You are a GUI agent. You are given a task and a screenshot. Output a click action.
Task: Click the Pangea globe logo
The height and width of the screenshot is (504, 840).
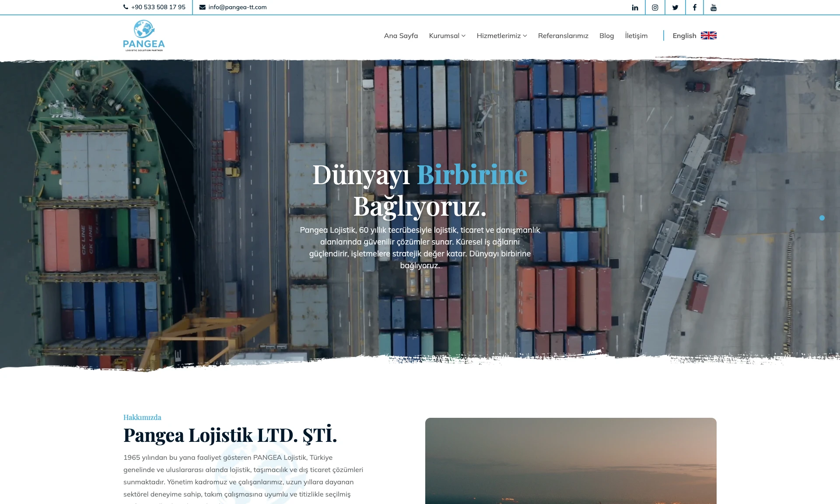(144, 35)
